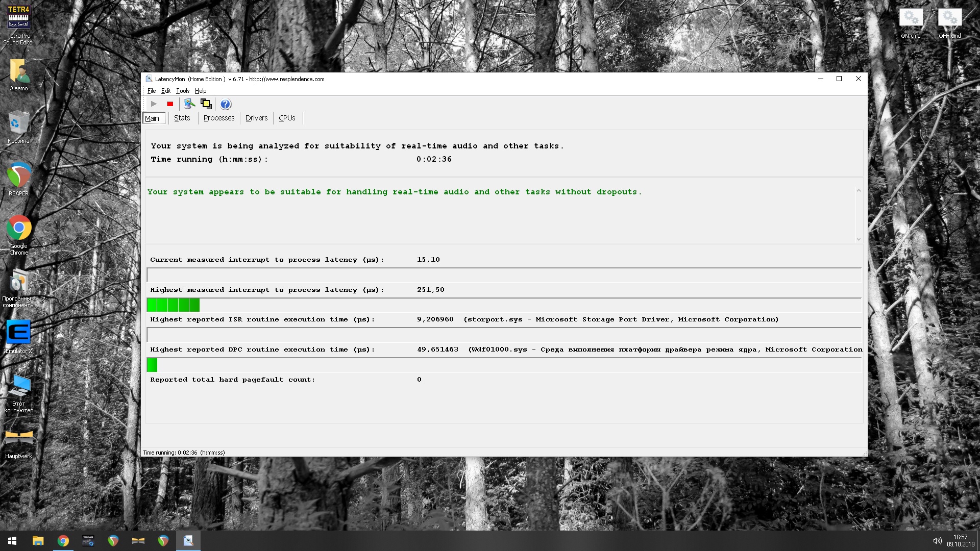980x551 pixels.
Task: Open the Tetra Pro Sound Editor desktop icon
Action: (19, 18)
